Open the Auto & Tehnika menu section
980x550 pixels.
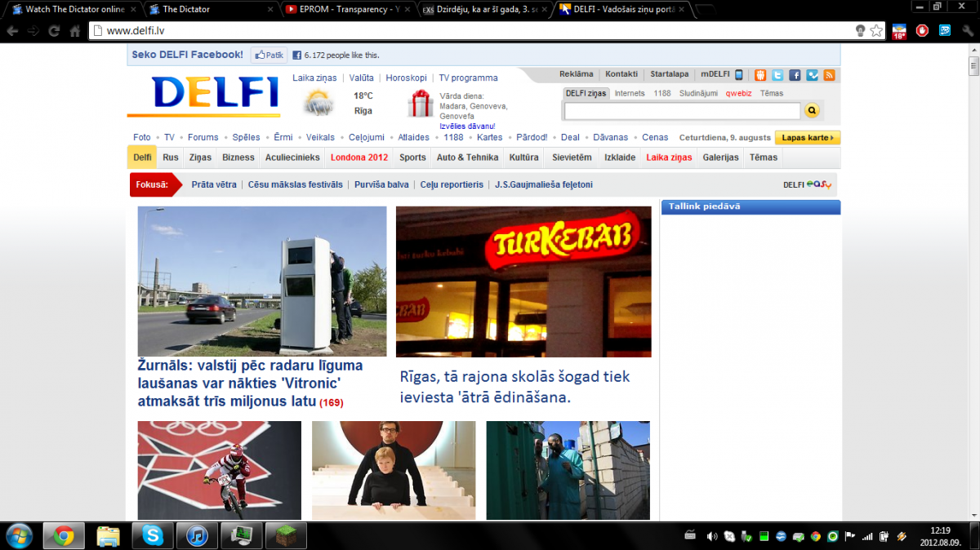point(467,157)
